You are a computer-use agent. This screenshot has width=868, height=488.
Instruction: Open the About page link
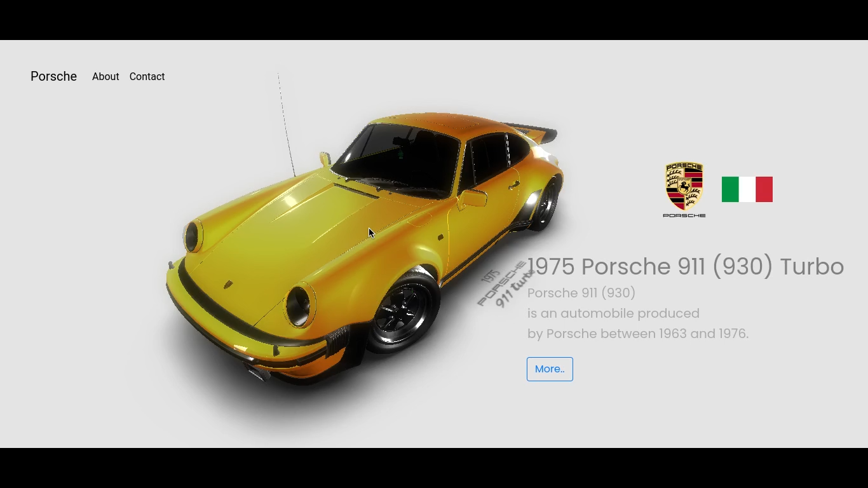105,76
